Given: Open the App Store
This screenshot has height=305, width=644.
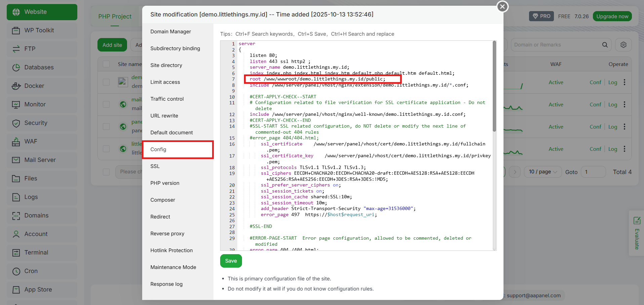Looking at the screenshot, I should tap(42, 290).
